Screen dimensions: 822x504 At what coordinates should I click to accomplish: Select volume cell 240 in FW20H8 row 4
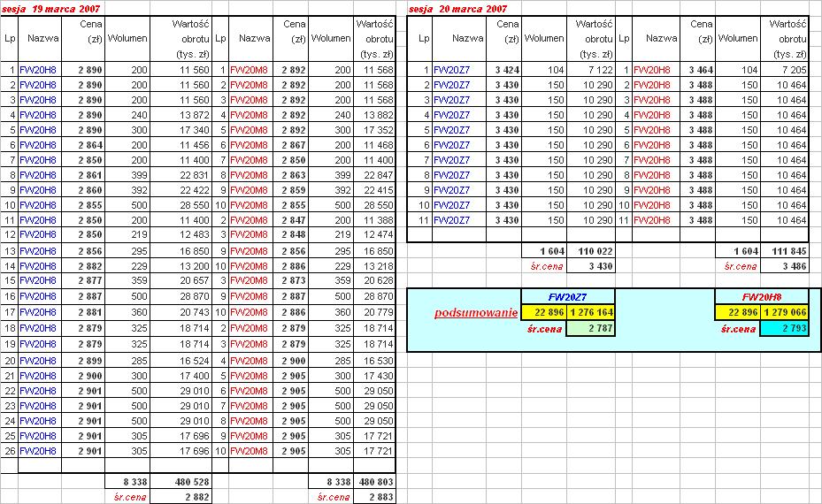coord(127,115)
